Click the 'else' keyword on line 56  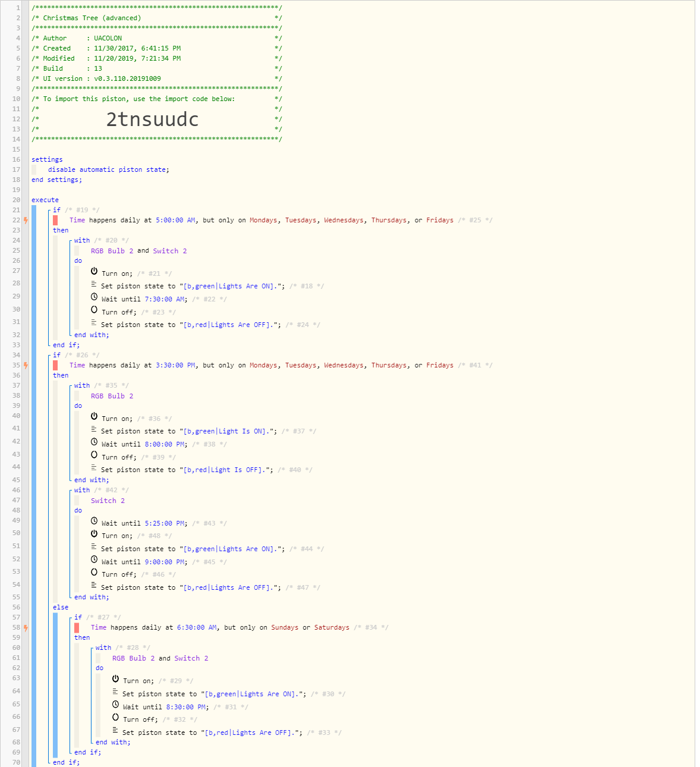[x=61, y=607]
